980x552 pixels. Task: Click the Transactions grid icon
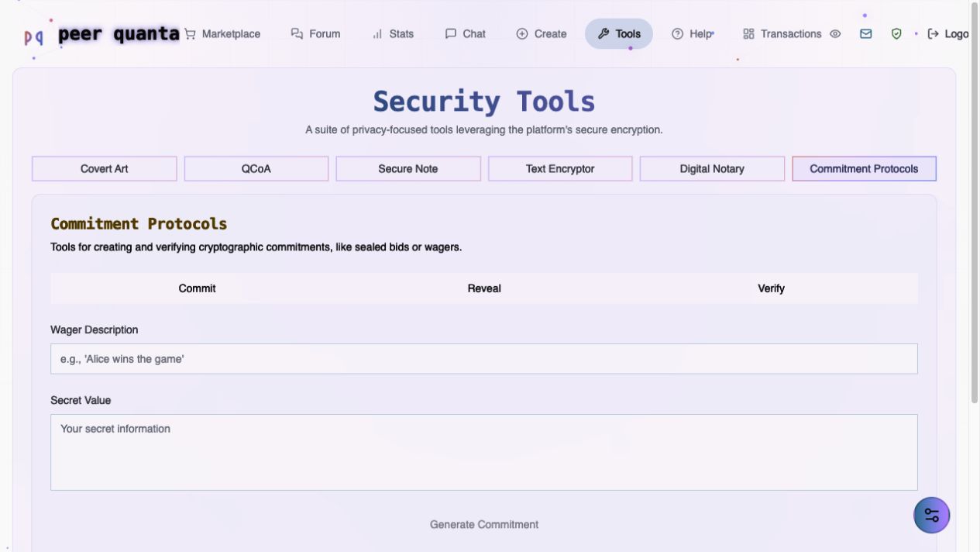point(748,34)
